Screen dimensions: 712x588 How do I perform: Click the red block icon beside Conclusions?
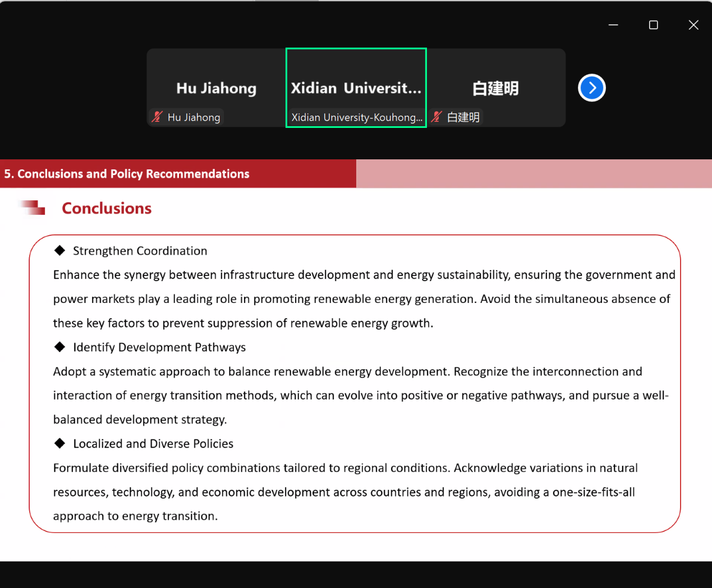click(x=33, y=208)
